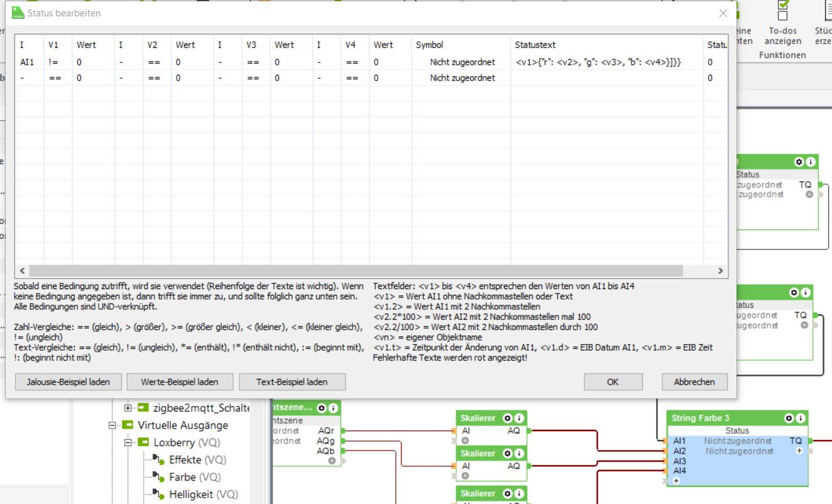Click the green arrow icon of Virtuelle Ausgänge
The width and height of the screenshot is (832, 504).
click(128, 425)
